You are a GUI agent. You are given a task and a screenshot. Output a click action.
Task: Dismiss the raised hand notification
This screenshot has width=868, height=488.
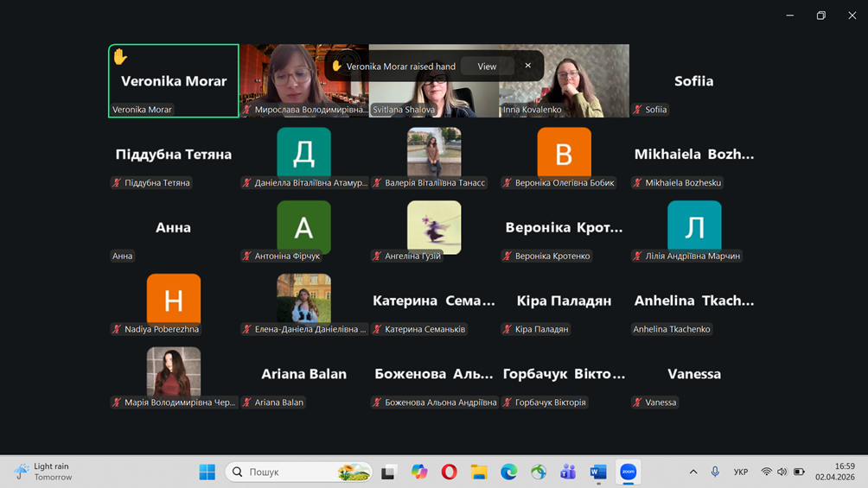[x=528, y=66]
